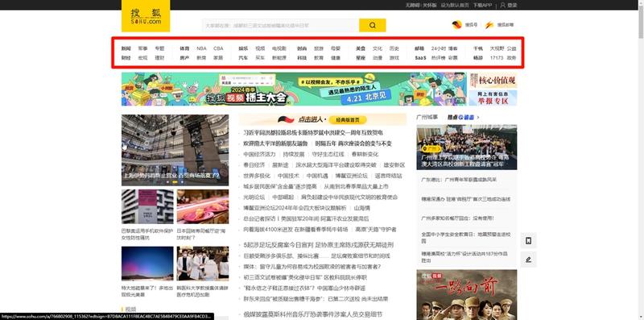This screenshot has width=644, height=320.
Task: Open 下载APP link in top bar
Action: point(482,6)
